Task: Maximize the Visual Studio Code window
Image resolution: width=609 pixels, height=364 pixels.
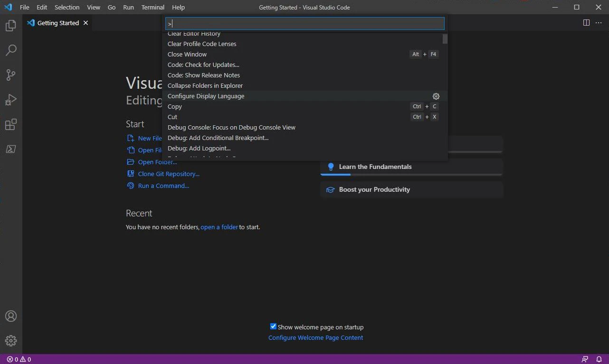Action: pyautogui.click(x=577, y=7)
